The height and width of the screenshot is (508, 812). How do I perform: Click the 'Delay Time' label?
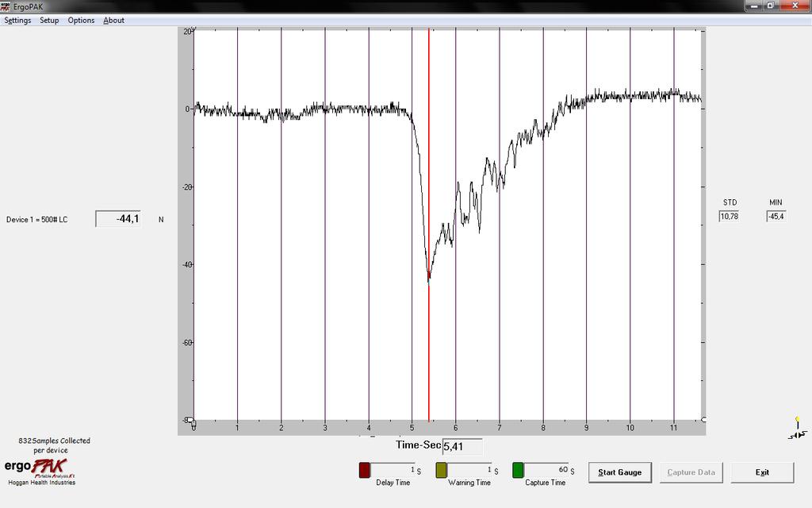pyautogui.click(x=393, y=483)
